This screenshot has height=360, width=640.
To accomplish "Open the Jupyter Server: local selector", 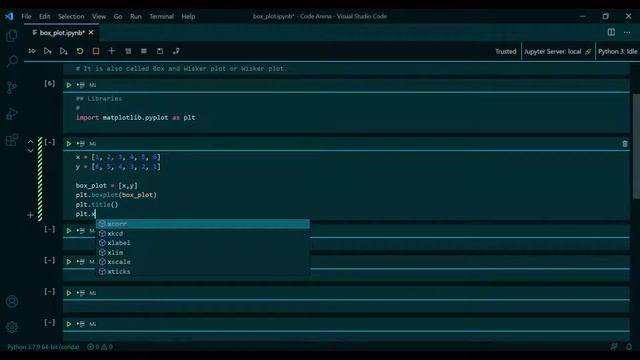I will click(557, 51).
